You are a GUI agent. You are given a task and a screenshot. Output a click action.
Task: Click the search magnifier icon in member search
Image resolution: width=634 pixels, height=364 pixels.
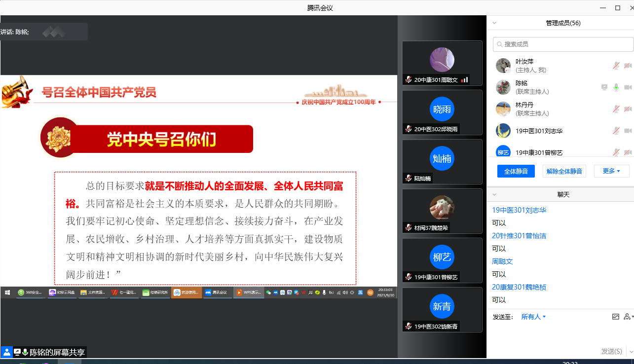pyautogui.click(x=499, y=44)
